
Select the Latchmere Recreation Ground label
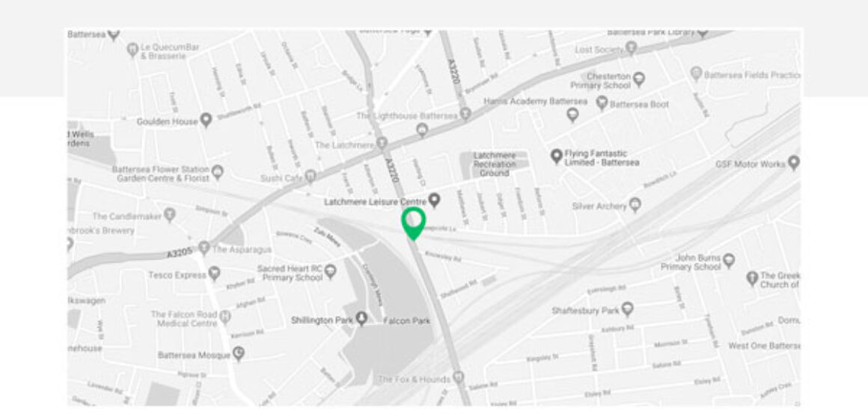coord(495,165)
